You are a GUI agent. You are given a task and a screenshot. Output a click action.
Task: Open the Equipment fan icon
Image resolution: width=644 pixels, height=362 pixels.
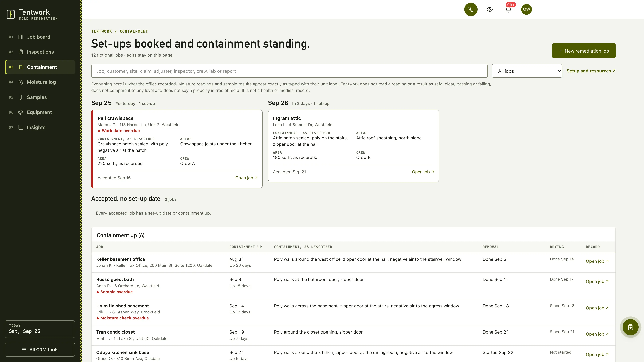pos(21,112)
